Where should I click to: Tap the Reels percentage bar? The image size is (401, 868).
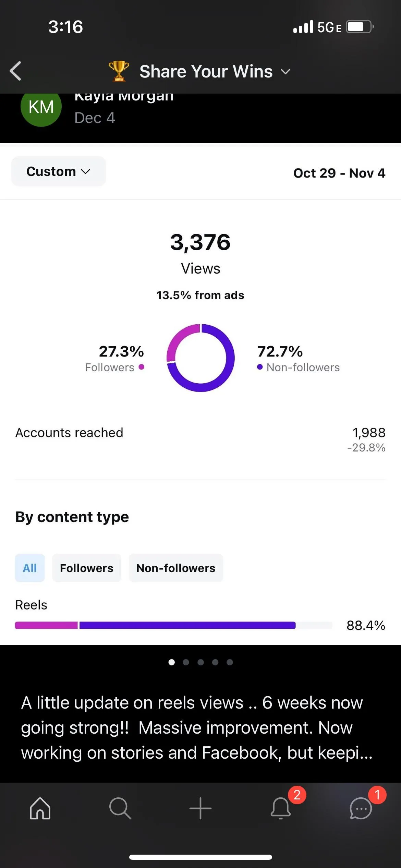(174, 625)
